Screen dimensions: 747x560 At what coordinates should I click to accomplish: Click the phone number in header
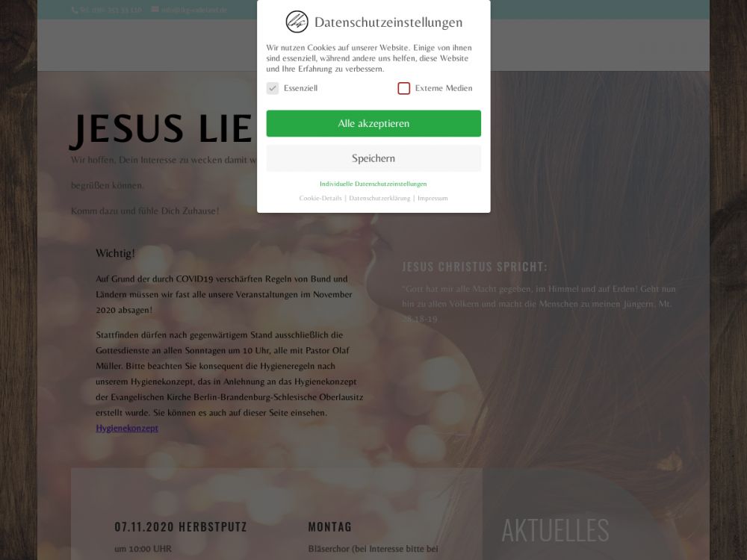(x=111, y=10)
